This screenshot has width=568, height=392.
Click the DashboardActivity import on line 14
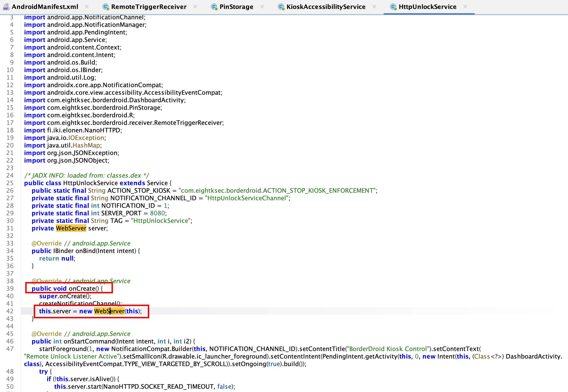pyautogui.click(x=105, y=100)
